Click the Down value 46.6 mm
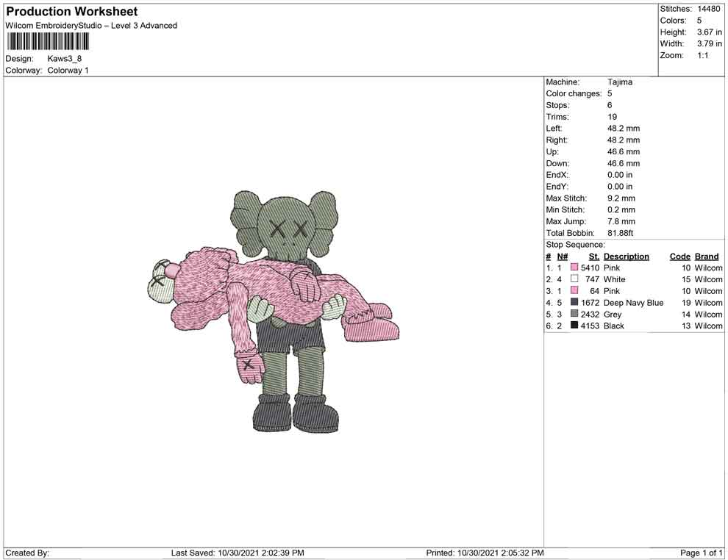Viewport: 728px width, 560px height. [x=623, y=163]
